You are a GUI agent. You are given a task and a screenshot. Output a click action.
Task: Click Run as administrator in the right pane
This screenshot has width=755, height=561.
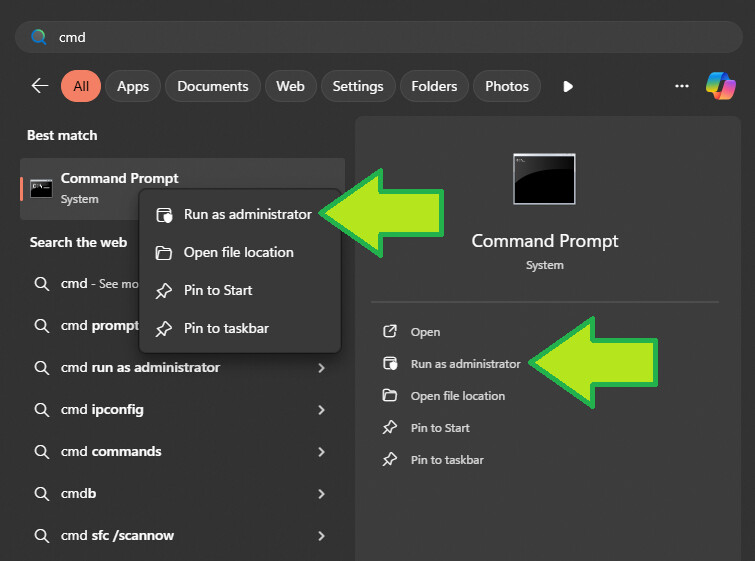point(465,364)
